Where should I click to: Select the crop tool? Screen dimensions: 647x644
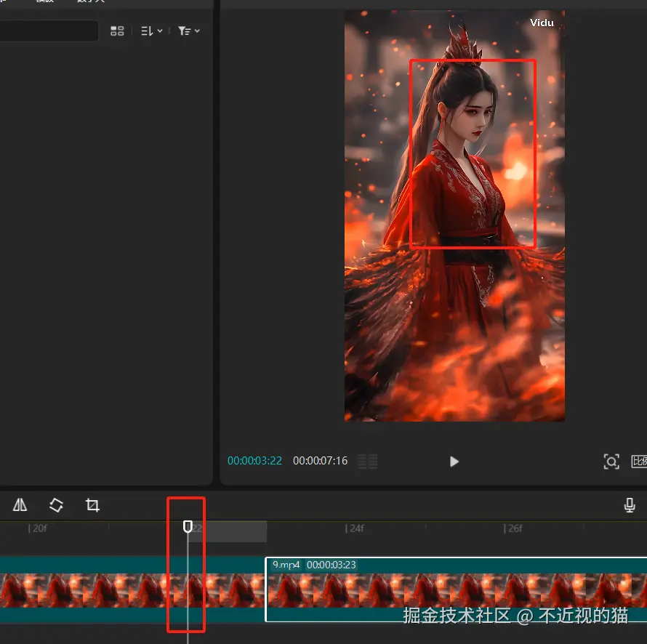coord(92,505)
